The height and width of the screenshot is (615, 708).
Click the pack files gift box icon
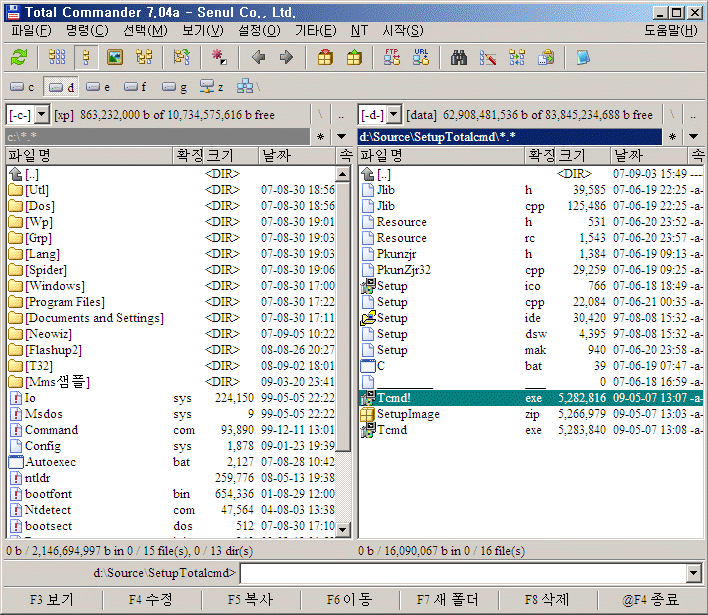[325, 57]
